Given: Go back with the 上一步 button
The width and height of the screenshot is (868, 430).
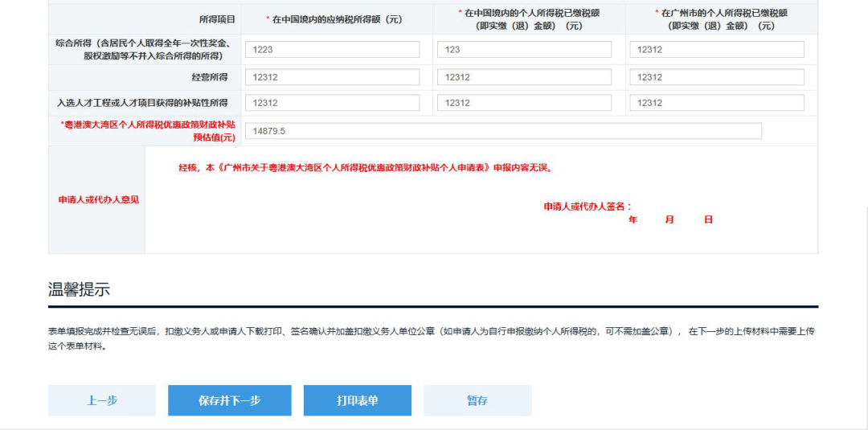Looking at the screenshot, I should click(x=102, y=400).
